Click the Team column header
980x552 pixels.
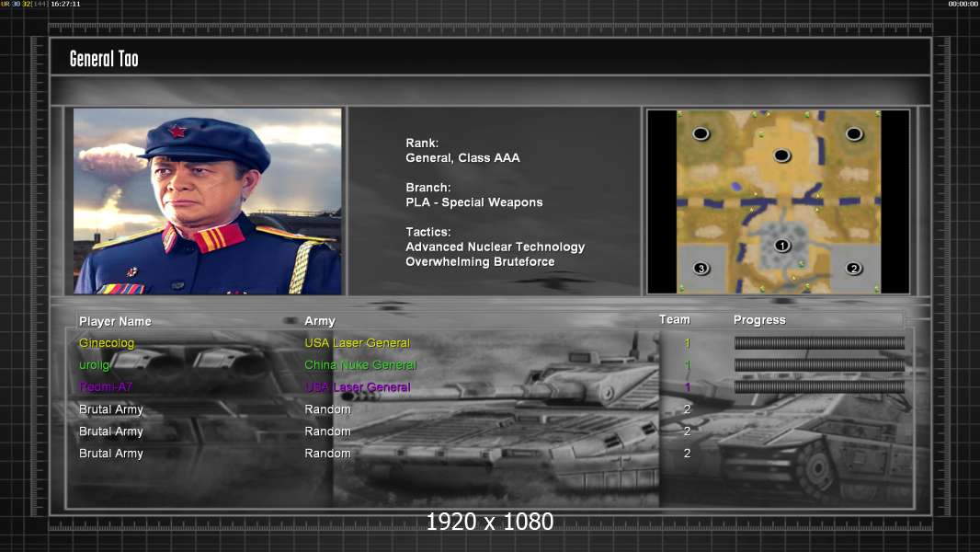click(675, 319)
